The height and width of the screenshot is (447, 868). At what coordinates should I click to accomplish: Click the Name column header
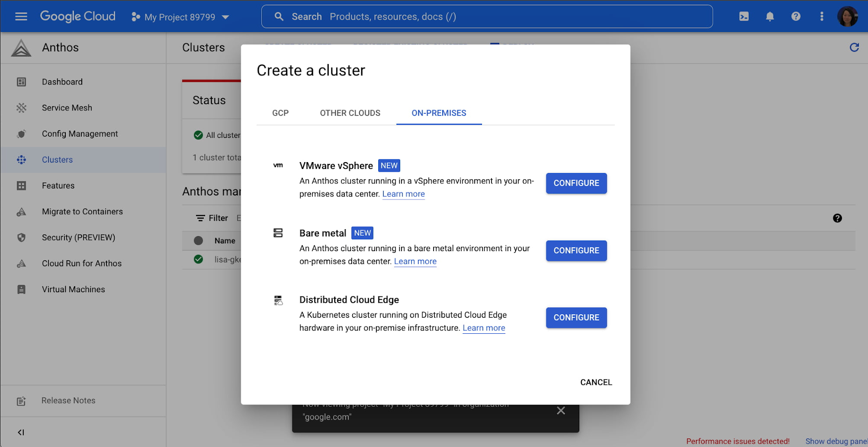225,241
